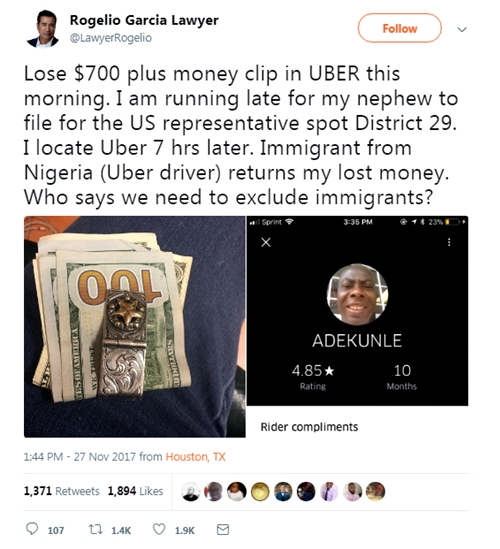The height and width of the screenshot is (549, 500).
Task: Click the reply speech bubble icon
Action: pos(32,529)
